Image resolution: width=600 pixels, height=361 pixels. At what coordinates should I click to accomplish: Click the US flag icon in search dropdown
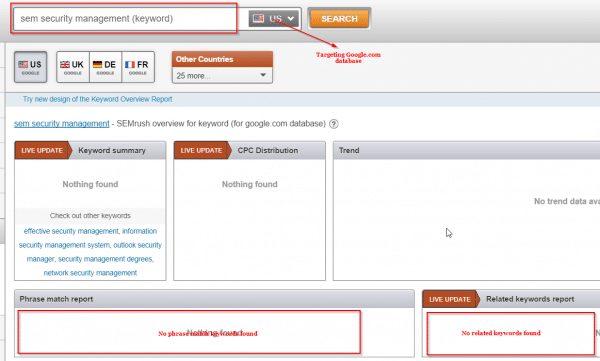click(259, 18)
